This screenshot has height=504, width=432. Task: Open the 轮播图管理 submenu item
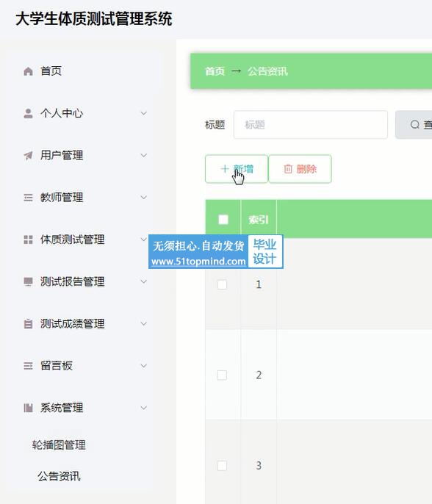[x=59, y=445]
